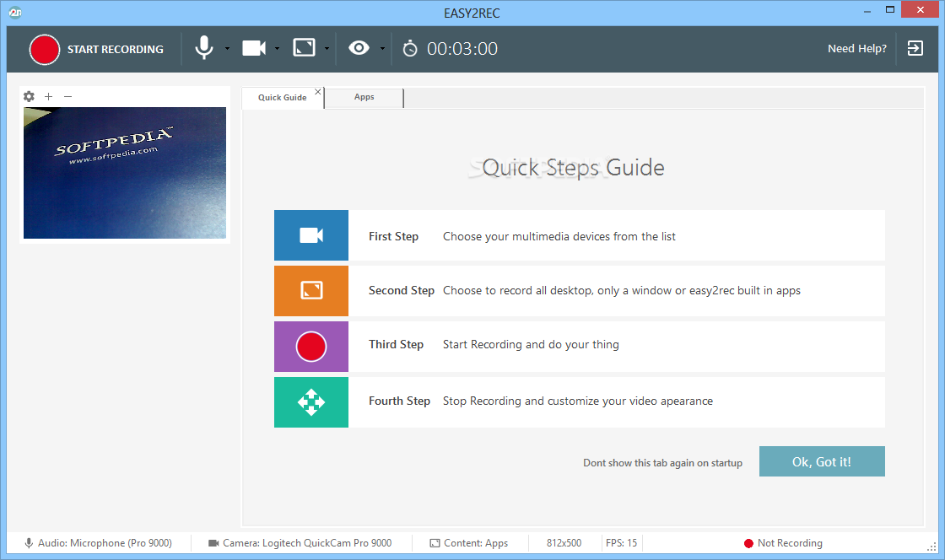Viewport: 945px width, 560px height.
Task: Click the status bar content icon
Action: click(435, 543)
